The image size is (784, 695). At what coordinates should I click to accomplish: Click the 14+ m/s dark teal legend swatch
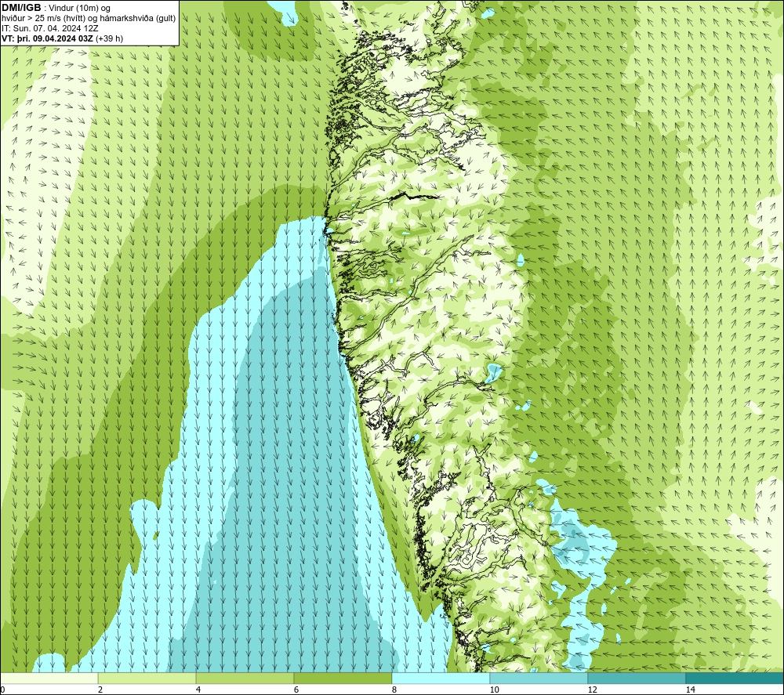[735, 678]
